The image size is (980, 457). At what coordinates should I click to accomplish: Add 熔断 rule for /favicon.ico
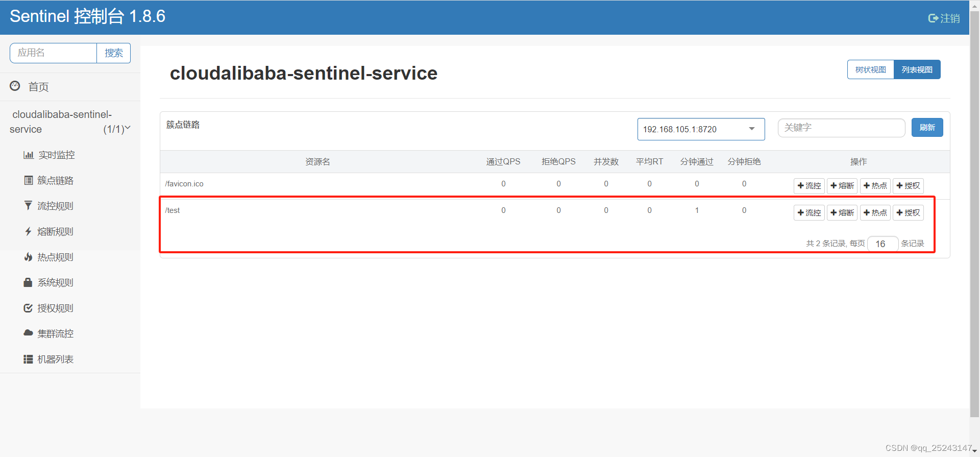842,186
